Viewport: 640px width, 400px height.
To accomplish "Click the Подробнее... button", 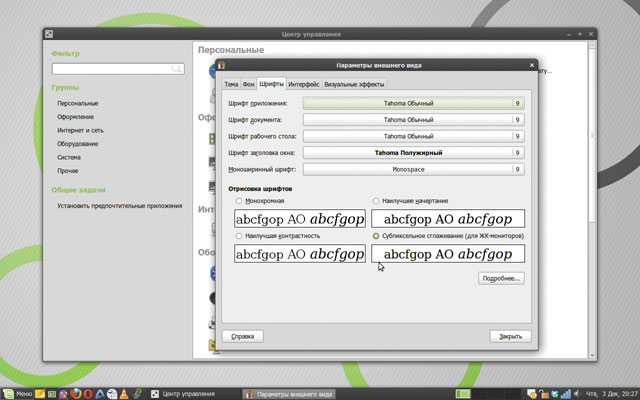I will (501, 278).
